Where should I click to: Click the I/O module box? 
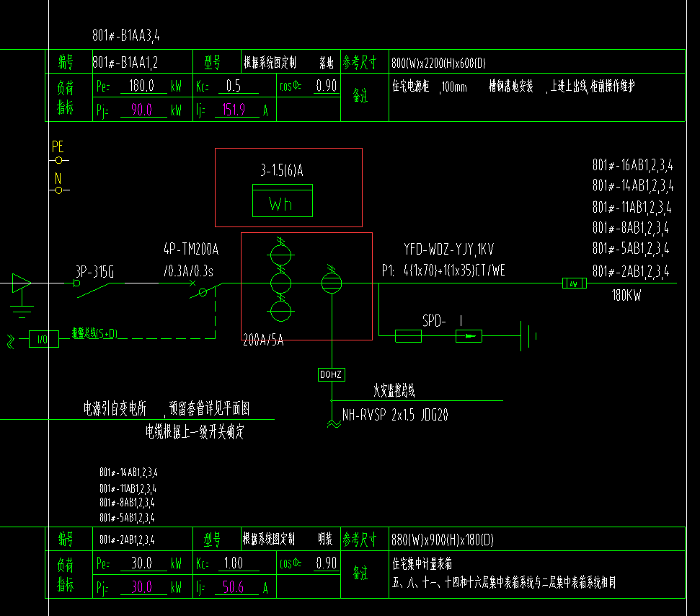click(x=44, y=339)
